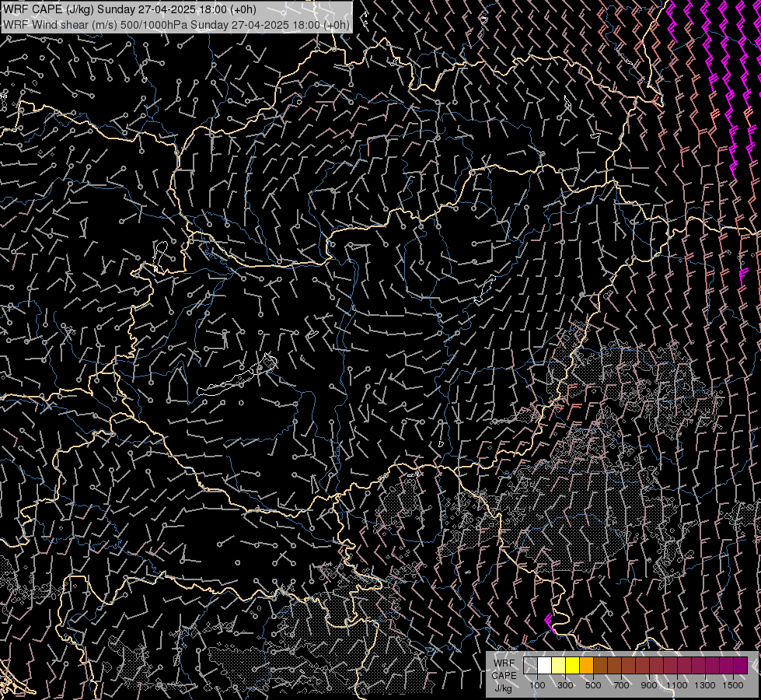Image resolution: width=761 pixels, height=700 pixels.
Task: Select the transparent swatch below 100 J/kg
Action: (x=530, y=665)
